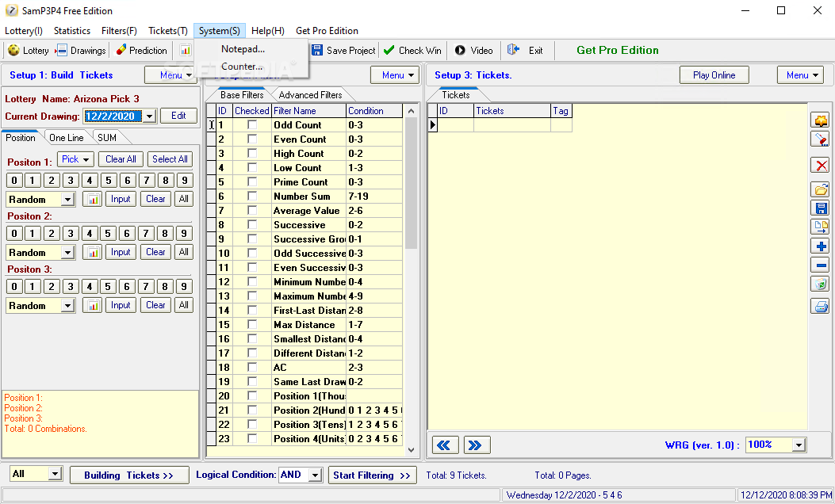This screenshot has width=835, height=504.
Task: Open the Filters(F) menu
Action: click(x=119, y=31)
